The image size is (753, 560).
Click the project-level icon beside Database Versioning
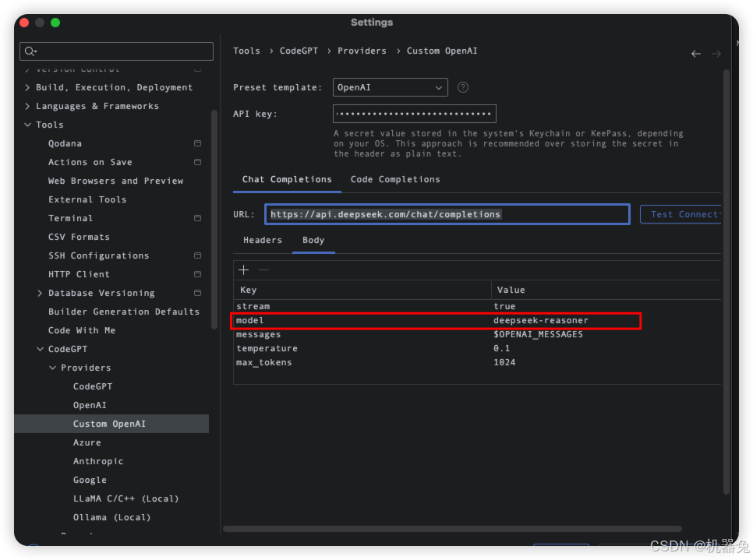point(197,293)
